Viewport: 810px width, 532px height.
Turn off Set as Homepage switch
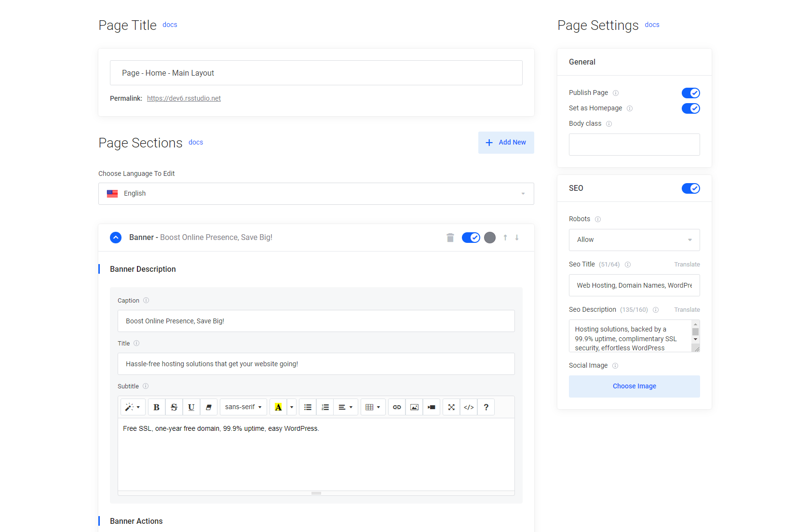point(690,108)
